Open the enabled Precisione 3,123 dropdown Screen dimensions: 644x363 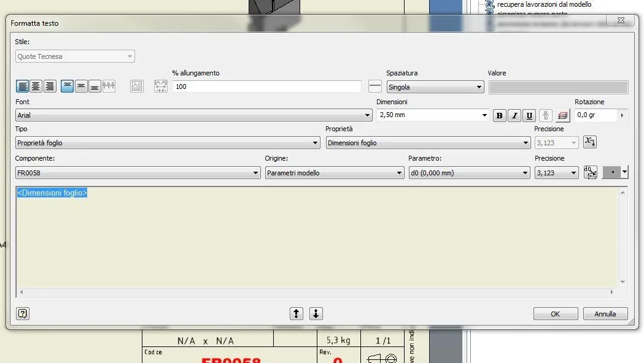[x=557, y=173]
